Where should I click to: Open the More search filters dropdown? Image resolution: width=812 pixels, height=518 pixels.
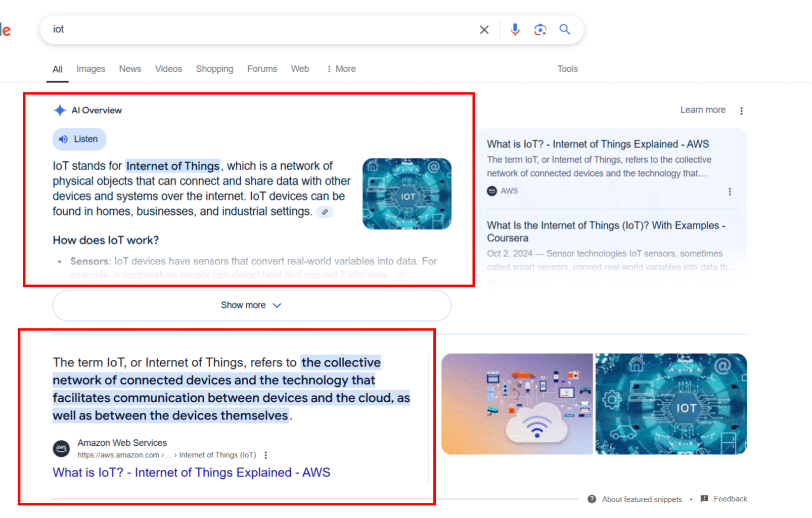[341, 69]
